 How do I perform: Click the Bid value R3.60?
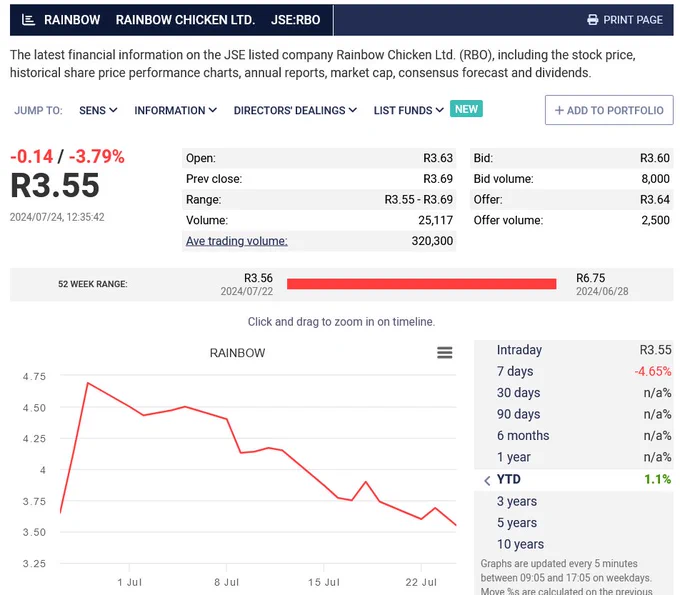tap(655, 158)
